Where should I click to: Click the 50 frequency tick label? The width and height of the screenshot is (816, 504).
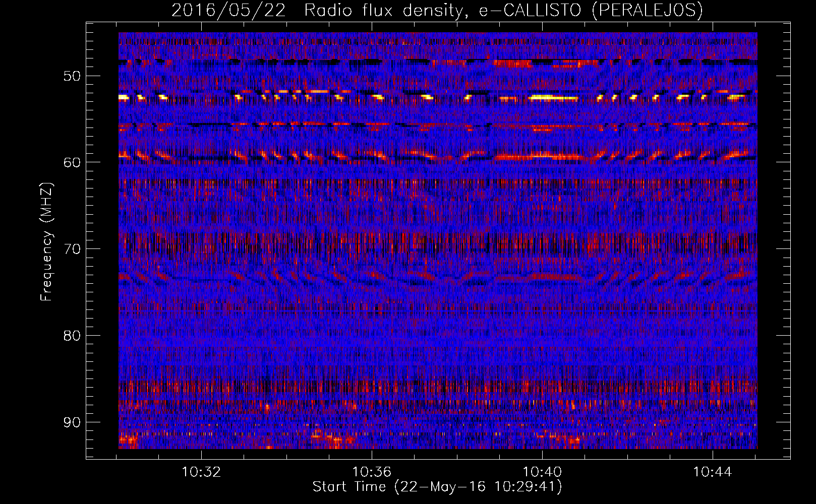click(72, 76)
